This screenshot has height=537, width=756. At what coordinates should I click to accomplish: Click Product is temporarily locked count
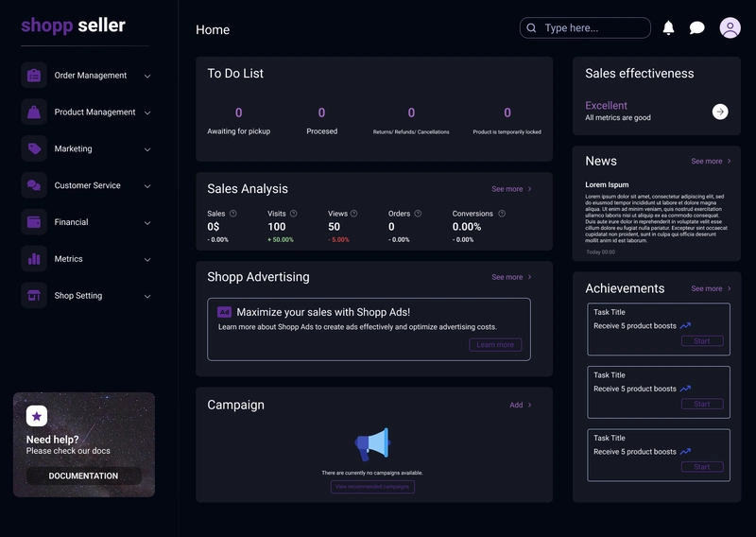pyautogui.click(x=507, y=113)
